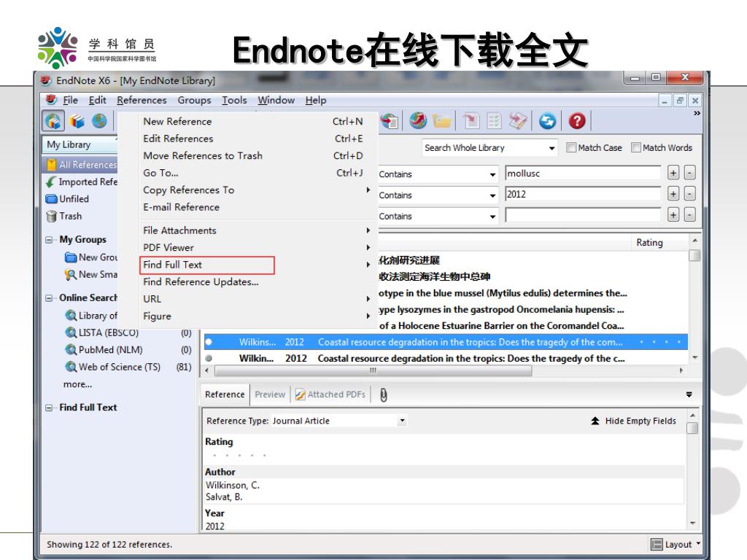Screen dimensions: 747x560
Task: Select Move References to Trash entry
Action: 203,156
